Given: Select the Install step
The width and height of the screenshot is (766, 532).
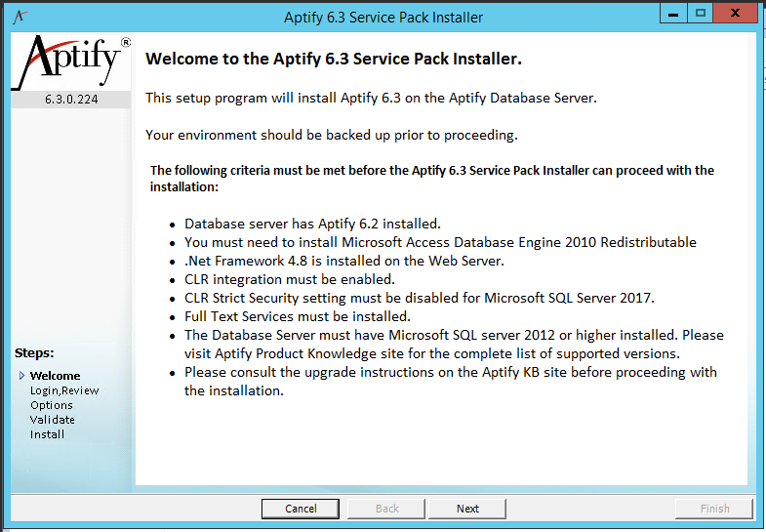Looking at the screenshot, I should tap(47, 434).
